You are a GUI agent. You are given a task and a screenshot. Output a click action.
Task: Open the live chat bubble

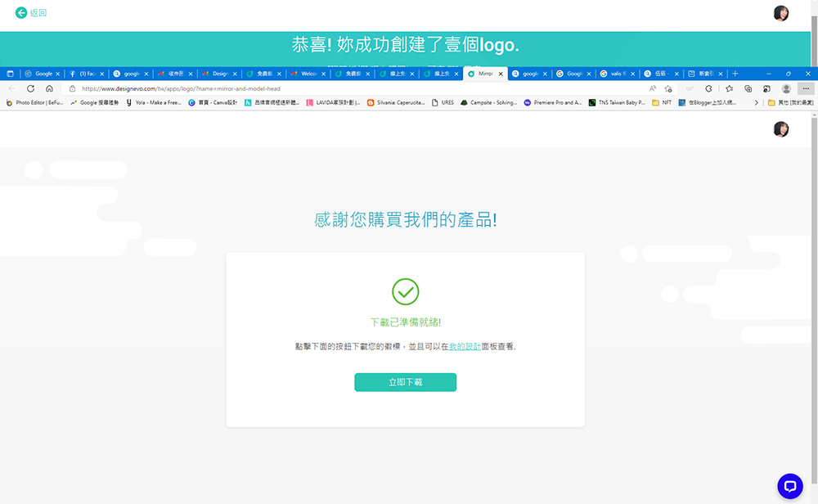point(789,486)
